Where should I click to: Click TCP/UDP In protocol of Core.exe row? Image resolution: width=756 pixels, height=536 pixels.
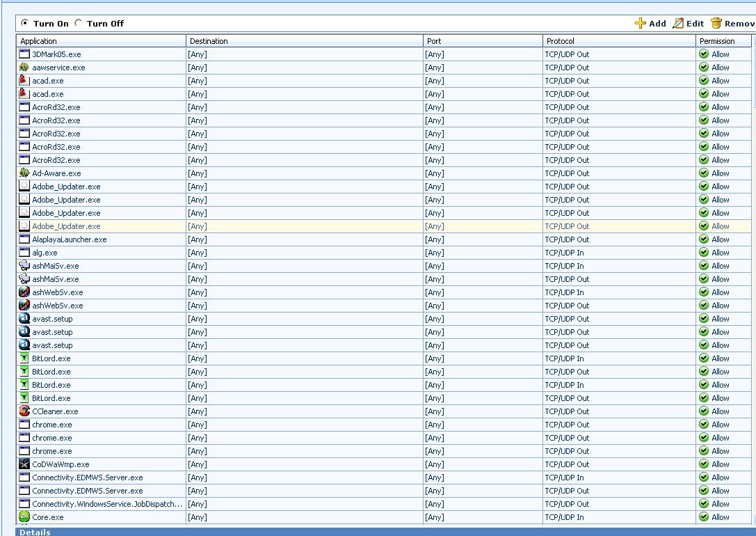click(x=564, y=517)
